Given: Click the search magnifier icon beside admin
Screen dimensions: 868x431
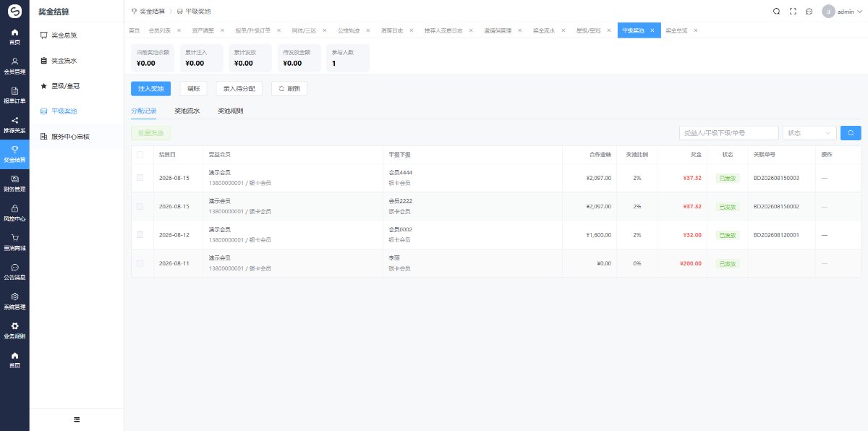Looking at the screenshot, I should click(x=776, y=12).
